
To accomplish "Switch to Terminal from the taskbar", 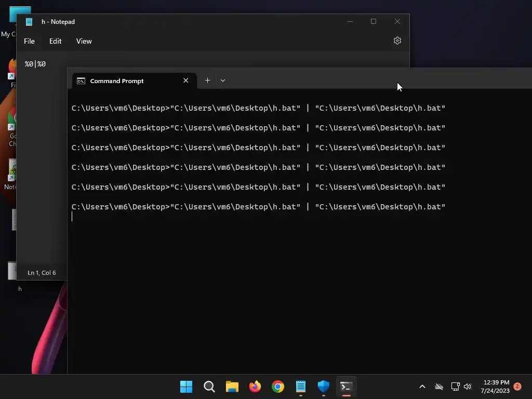I will pyautogui.click(x=346, y=387).
